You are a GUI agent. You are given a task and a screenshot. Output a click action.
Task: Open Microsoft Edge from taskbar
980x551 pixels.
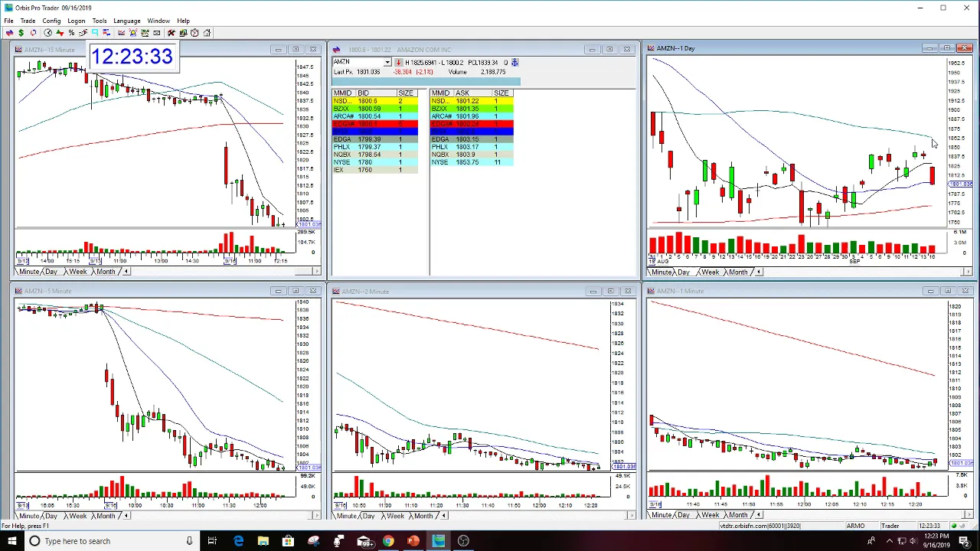pos(239,541)
